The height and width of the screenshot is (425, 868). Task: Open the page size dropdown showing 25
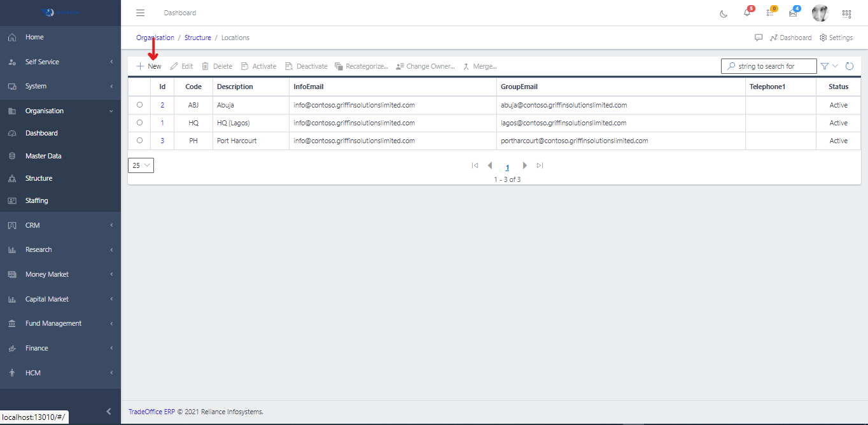point(141,165)
